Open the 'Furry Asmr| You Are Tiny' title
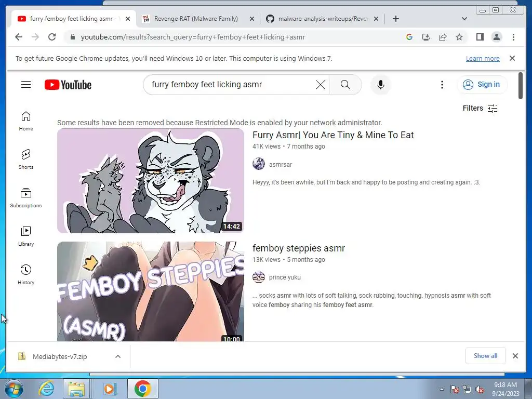This screenshot has height=399, width=532. pos(333,135)
